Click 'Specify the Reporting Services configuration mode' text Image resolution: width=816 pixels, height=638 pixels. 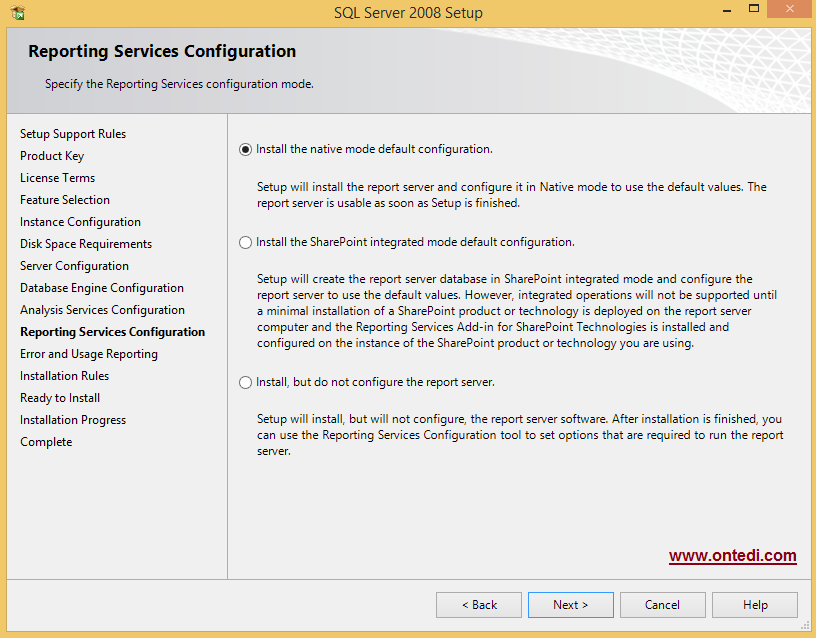pos(179,84)
